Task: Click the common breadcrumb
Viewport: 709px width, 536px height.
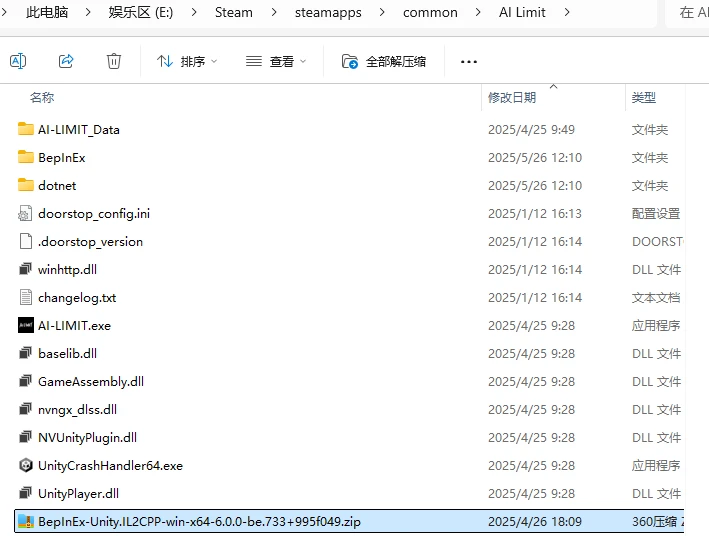Action: 430,12
